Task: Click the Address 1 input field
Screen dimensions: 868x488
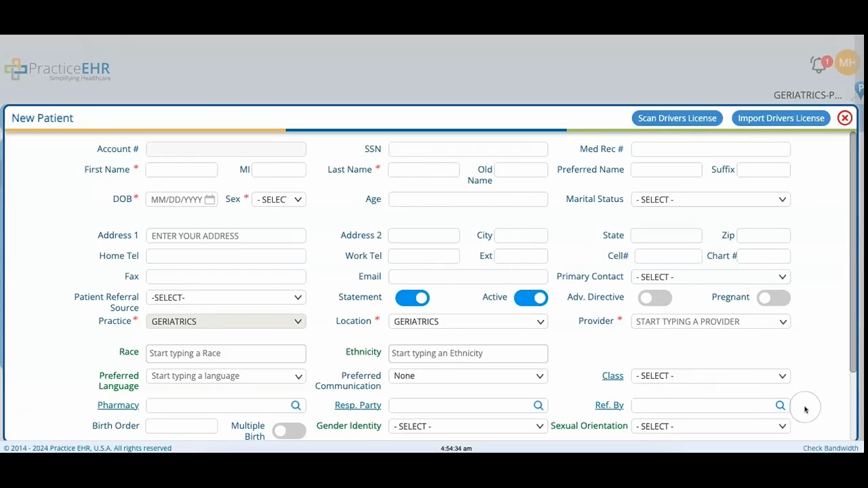Action: [x=226, y=236]
